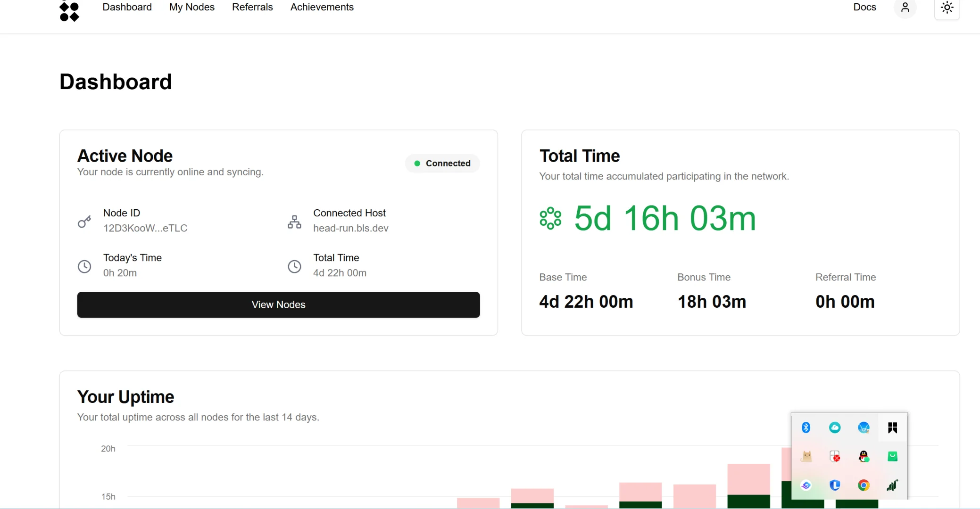Open the Docs link

click(864, 7)
